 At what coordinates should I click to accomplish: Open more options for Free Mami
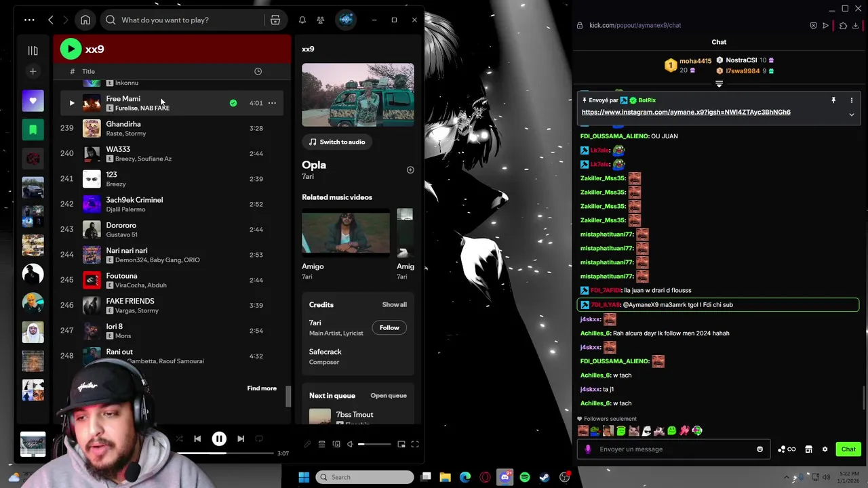272,103
